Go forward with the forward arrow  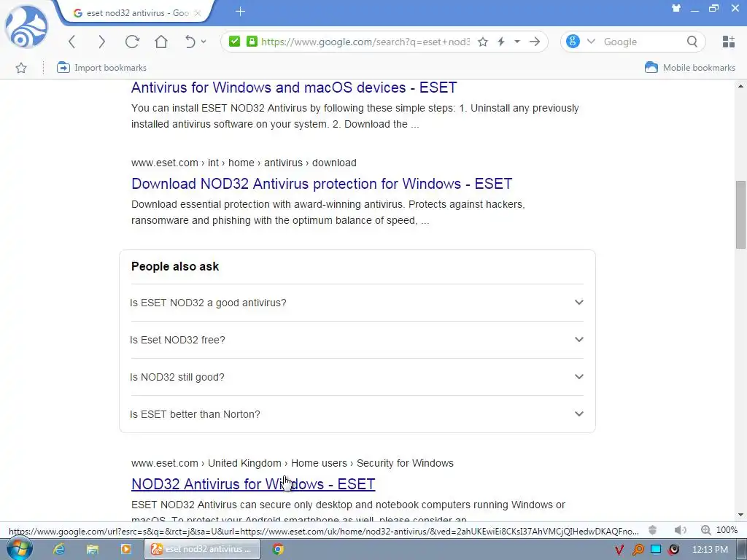pos(101,42)
